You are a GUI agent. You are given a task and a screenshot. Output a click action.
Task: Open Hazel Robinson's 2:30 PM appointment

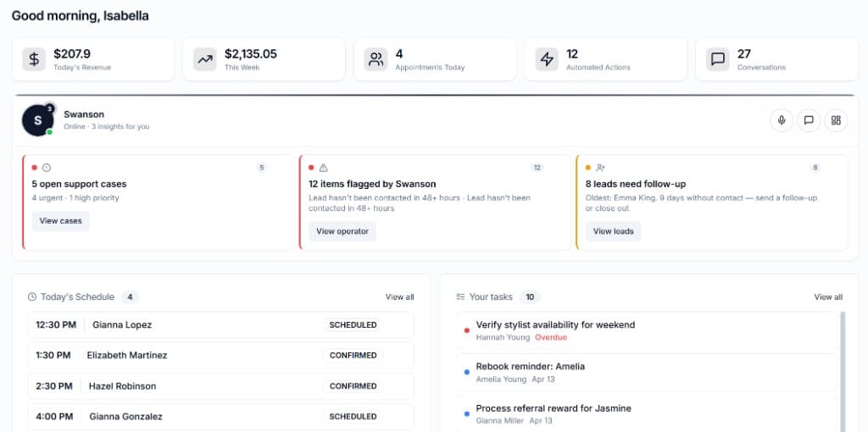pos(220,386)
